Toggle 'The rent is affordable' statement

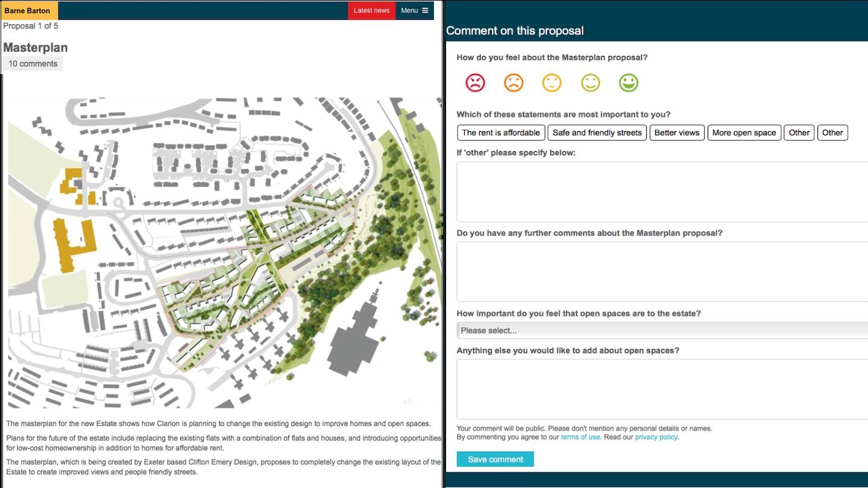(x=501, y=133)
